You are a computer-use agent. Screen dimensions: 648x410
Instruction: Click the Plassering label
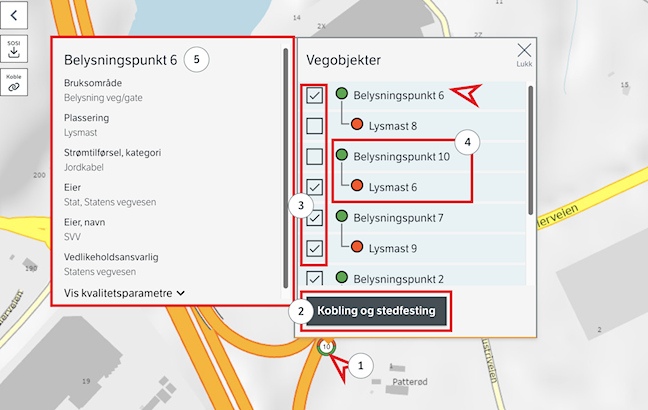click(x=86, y=118)
